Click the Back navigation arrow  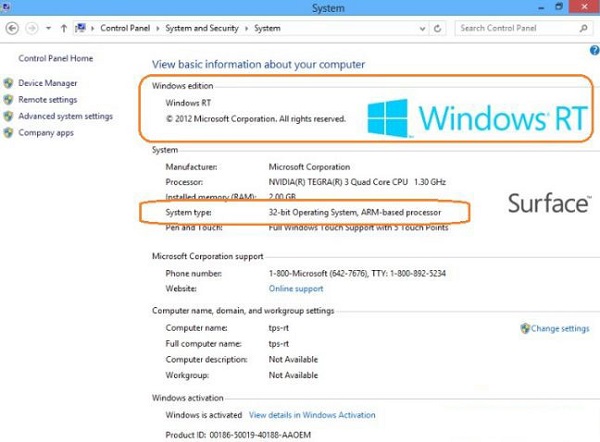12,28
